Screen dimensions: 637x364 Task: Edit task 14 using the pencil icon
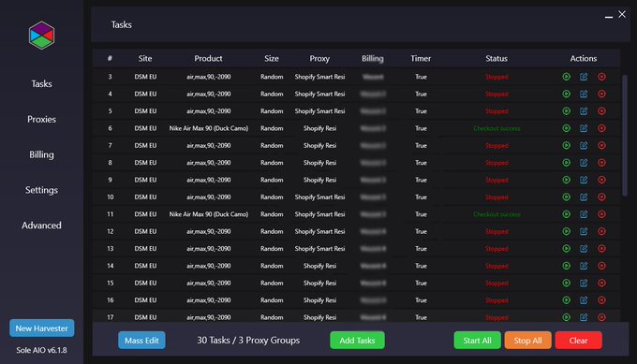tap(584, 266)
